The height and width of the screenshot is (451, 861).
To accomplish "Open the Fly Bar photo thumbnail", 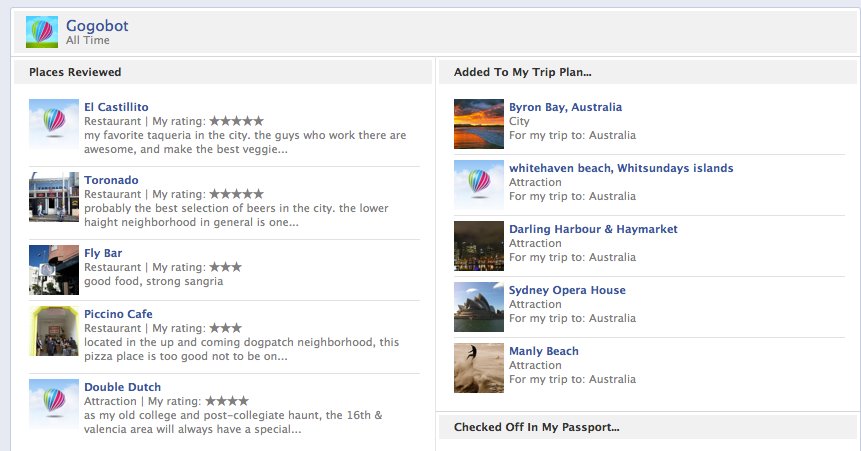I will point(54,270).
